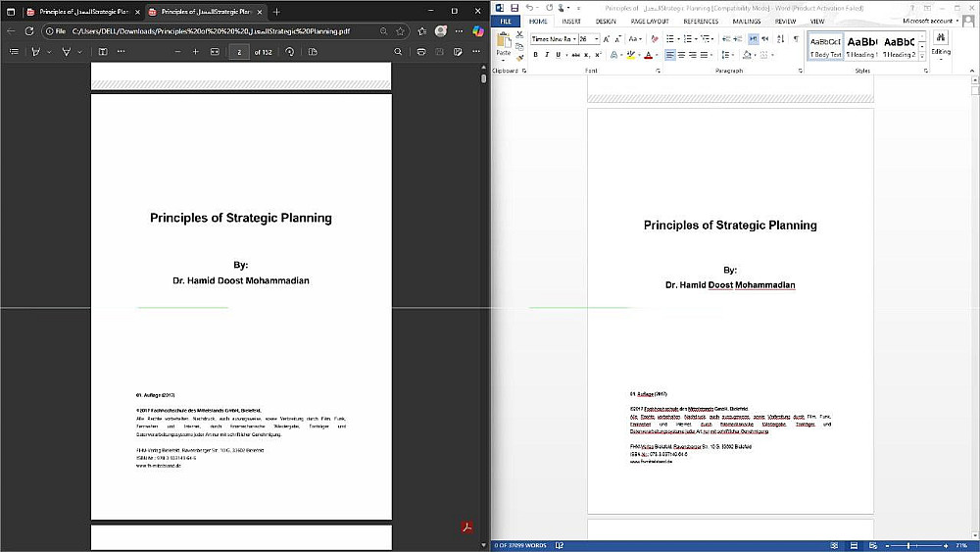Expand the Styles gallery More arrow
This screenshot has width=980, height=552.
coord(922,57)
